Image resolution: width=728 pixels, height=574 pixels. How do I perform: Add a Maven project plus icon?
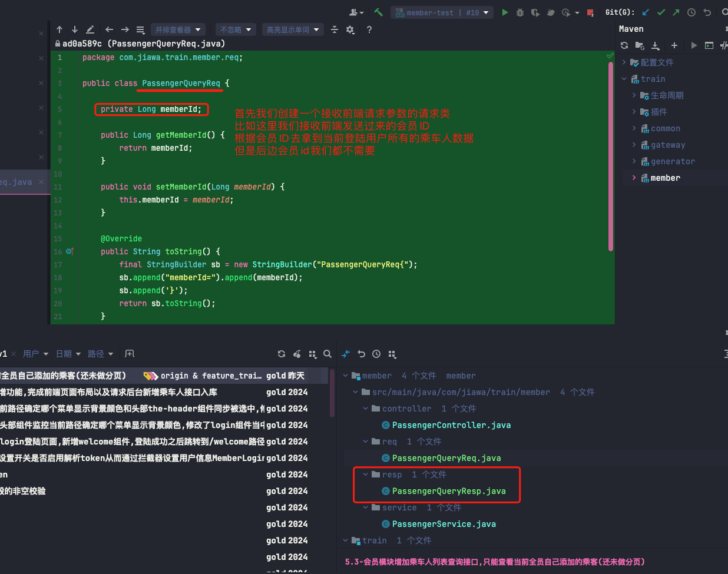pos(674,45)
